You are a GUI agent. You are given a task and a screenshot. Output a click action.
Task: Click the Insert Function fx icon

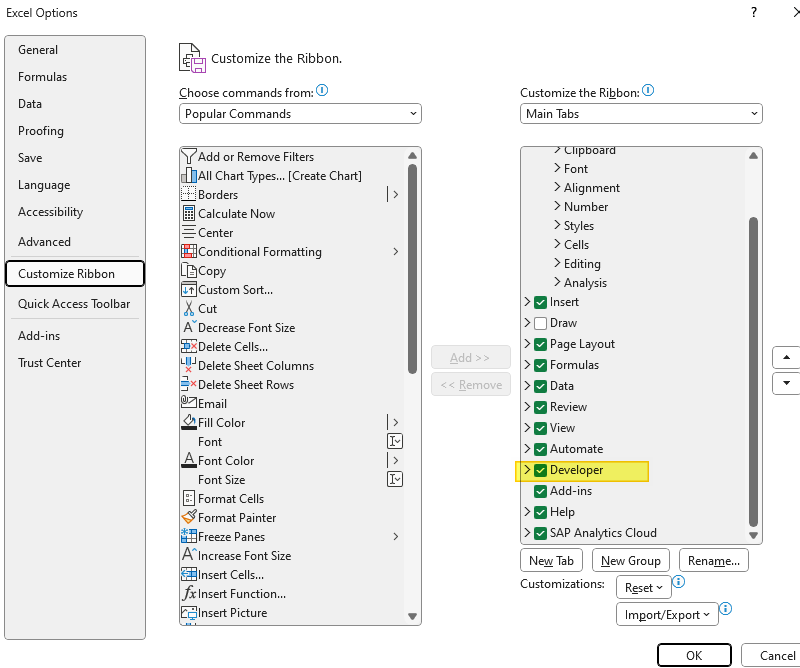pyautogui.click(x=189, y=593)
